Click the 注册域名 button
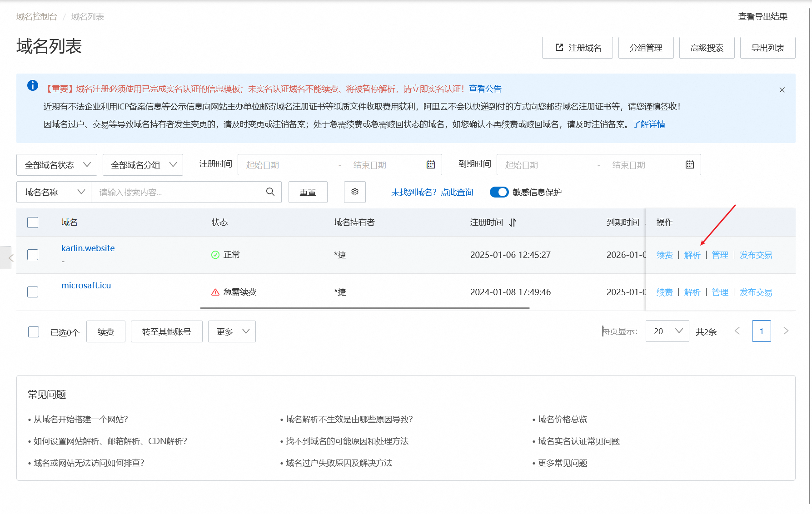This screenshot has height=514, width=812. pyautogui.click(x=578, y=48)
